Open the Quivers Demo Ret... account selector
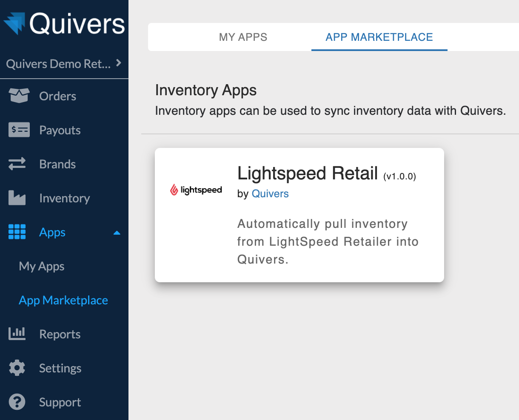This screenshot has width=519, height=420. pos(64,64)
